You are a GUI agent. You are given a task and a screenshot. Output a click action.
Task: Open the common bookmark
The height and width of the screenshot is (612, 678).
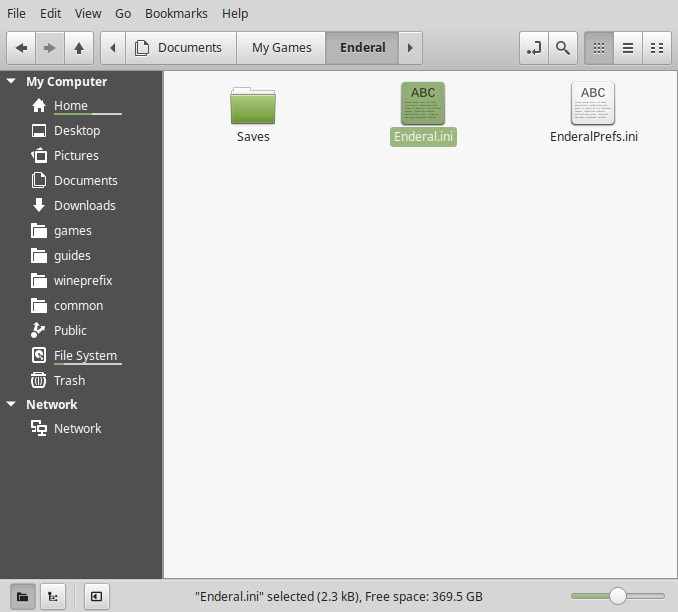[81, 306]
